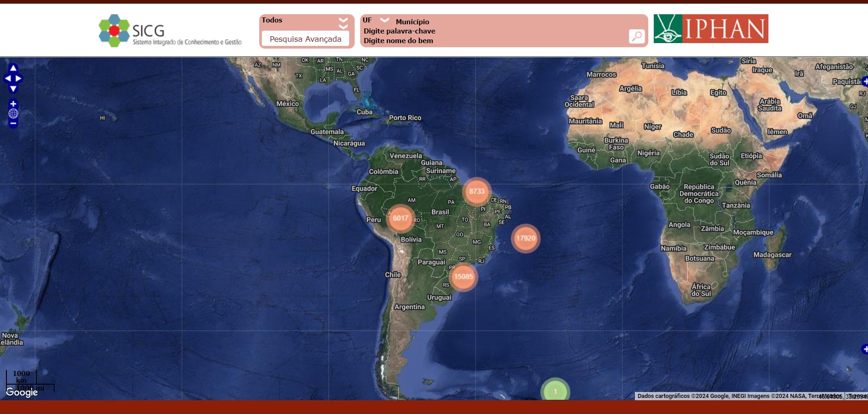Click the Município field

point(412,22)
